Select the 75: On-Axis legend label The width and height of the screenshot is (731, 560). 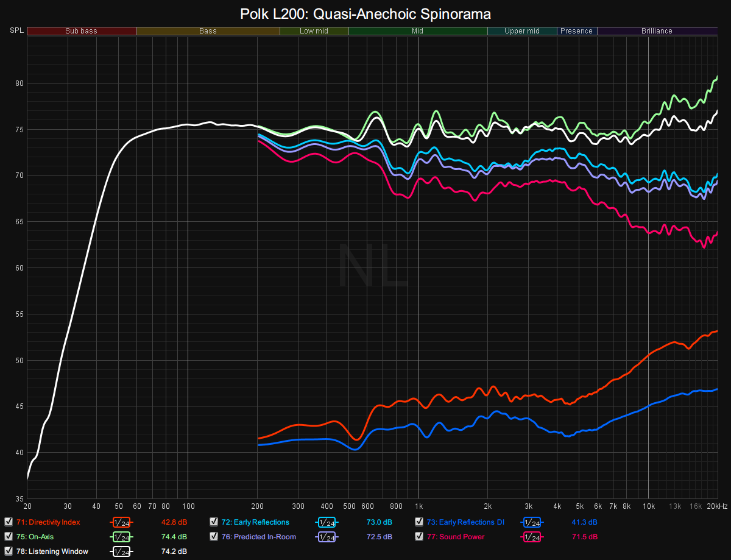(36, 537)
